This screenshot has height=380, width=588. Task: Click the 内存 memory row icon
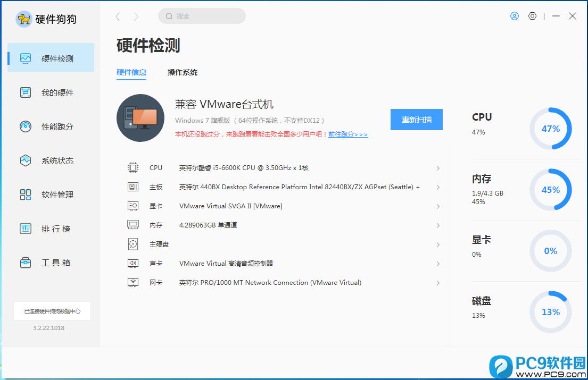pyautogui.click(x=132, y=225)
